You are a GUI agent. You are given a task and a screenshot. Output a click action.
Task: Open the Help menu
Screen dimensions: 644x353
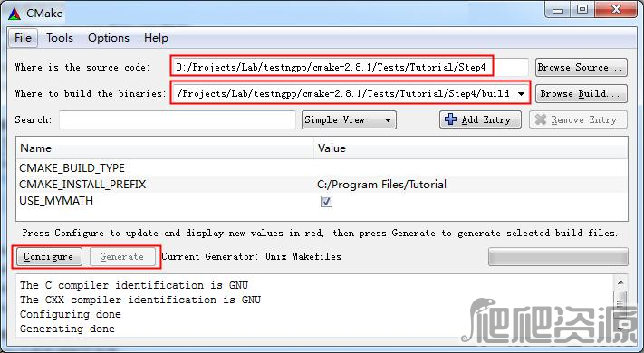[156, 38]
